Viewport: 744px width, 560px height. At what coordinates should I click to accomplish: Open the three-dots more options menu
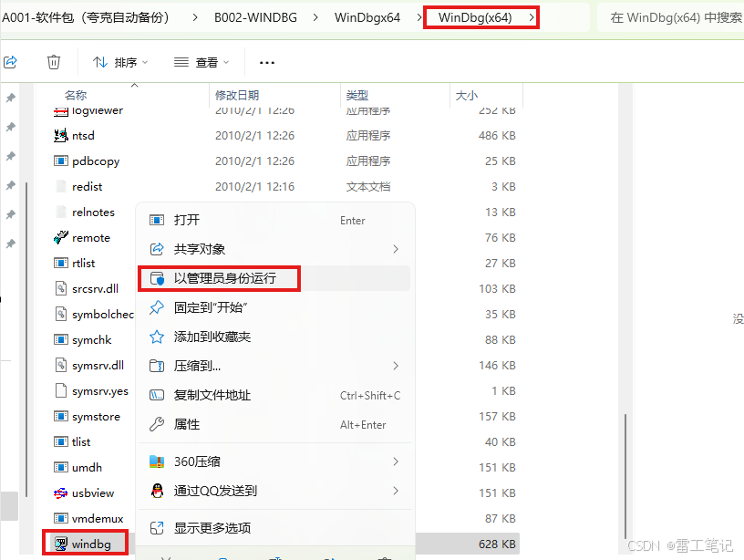pos(266,63)
